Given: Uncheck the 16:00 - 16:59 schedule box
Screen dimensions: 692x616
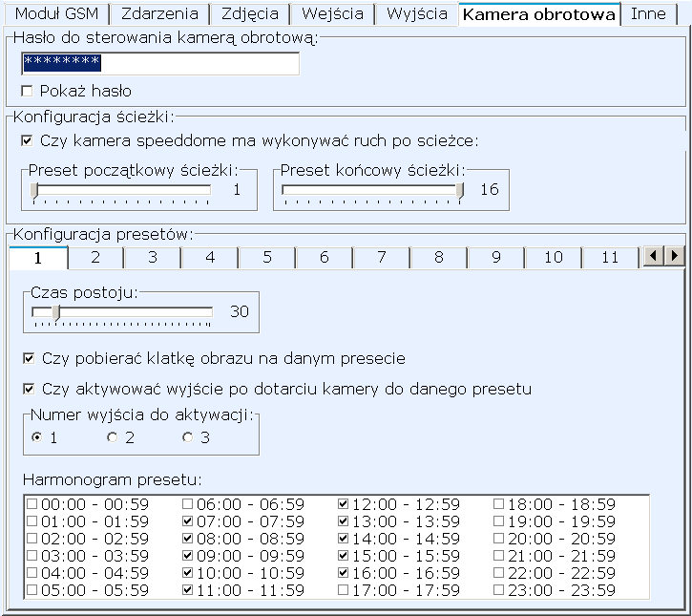Looking at the screenshot, I should click(343, 573).
